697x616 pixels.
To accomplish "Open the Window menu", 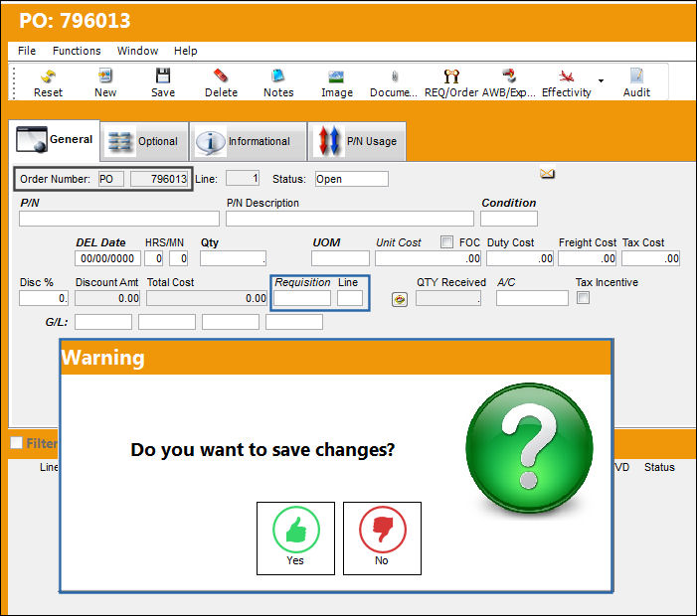I will point(137,51).
